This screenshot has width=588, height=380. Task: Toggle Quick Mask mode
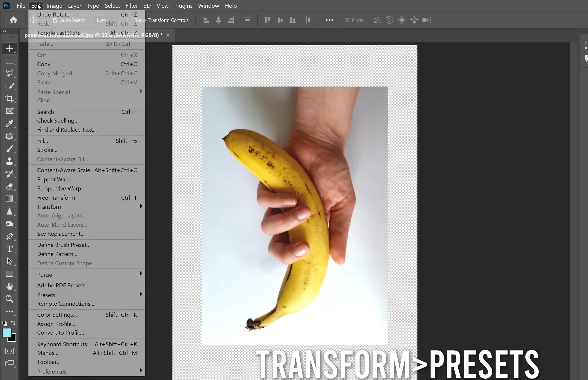pyautogui.click(x=9, y=351)
